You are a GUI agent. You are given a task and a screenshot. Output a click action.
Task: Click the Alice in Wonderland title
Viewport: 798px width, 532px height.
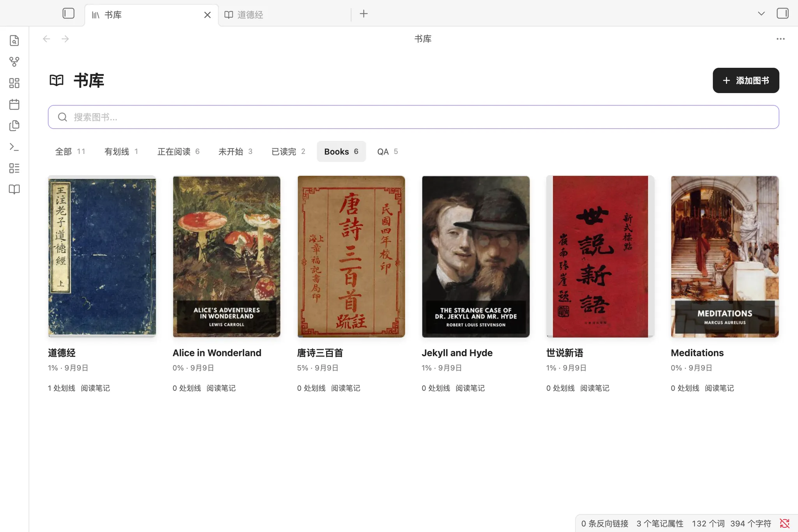(x=217, y=353)
